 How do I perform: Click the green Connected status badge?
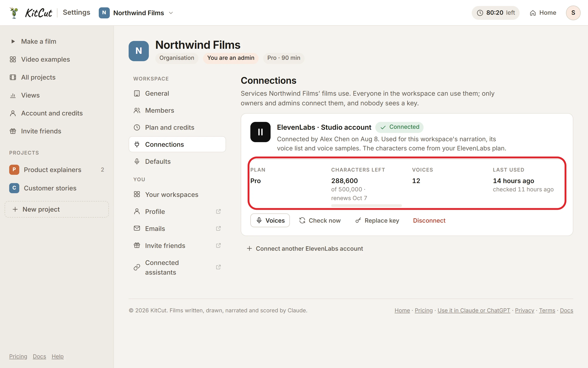tap(399, 127)
